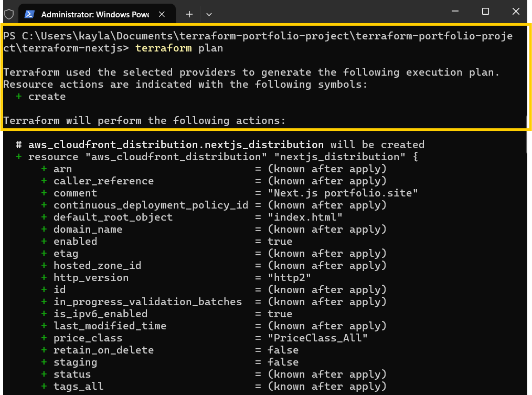Click the aws_cloudfront_distribution.nextjs_distribution heading line
This screenshot has height=395, width=532.
(x=220, y=144)
